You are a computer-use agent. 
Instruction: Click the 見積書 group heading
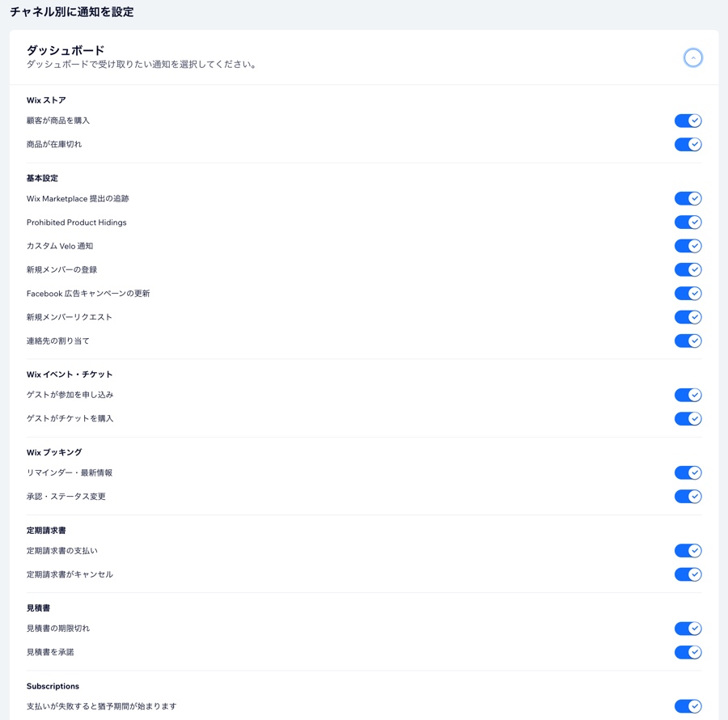pos(39,608)
